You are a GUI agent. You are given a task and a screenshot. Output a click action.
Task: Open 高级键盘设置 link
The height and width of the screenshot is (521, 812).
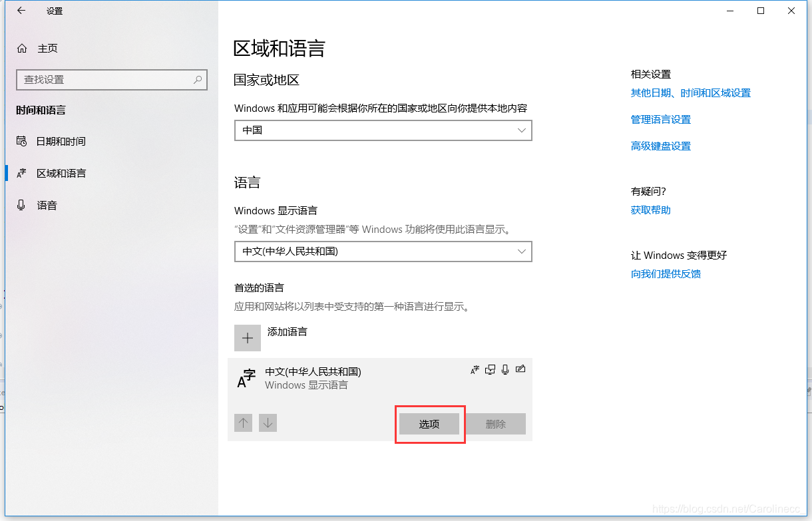(661, 146)
